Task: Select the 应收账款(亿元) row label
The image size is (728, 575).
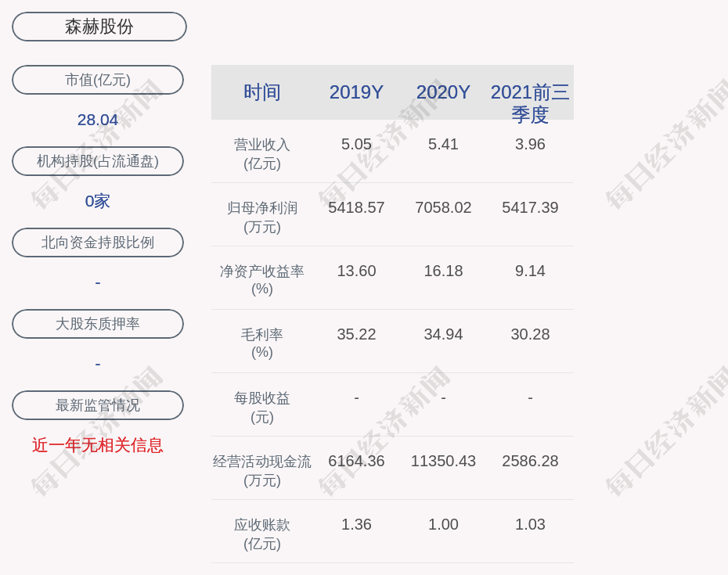Action: (262, 534)
